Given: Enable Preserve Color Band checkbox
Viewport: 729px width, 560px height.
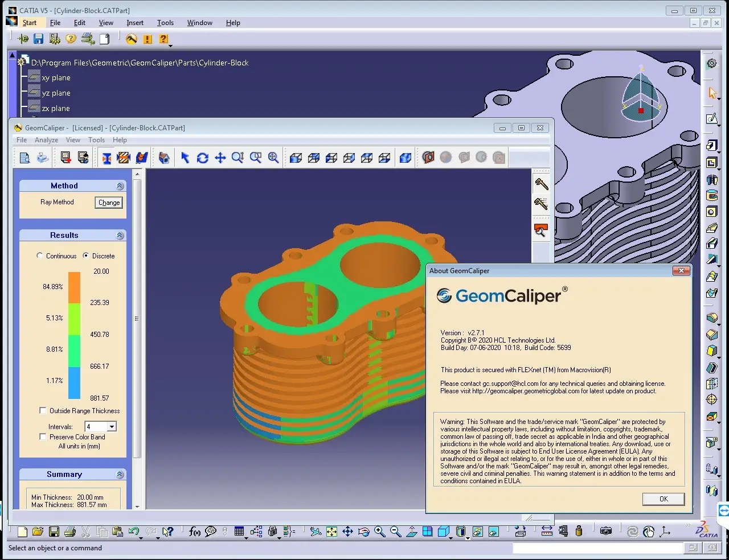Looking at the screenshot, I should [43, 437].
